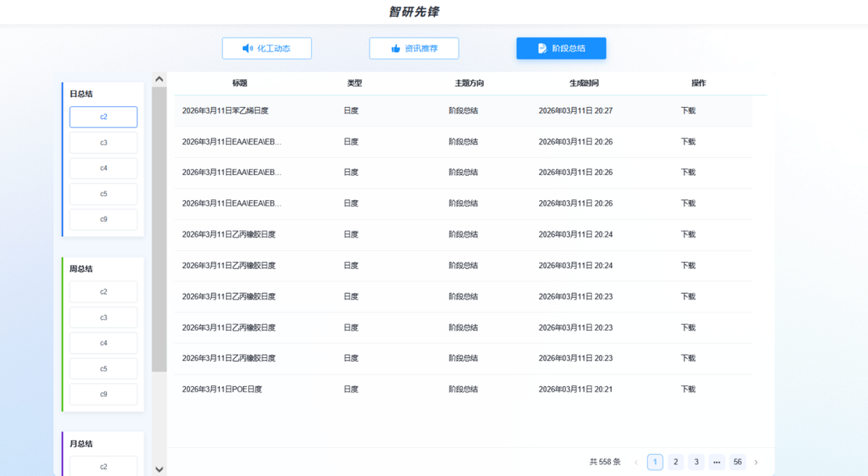Click the 日总结 section heading
The image size is (868, 476).
tap(81, 94)
